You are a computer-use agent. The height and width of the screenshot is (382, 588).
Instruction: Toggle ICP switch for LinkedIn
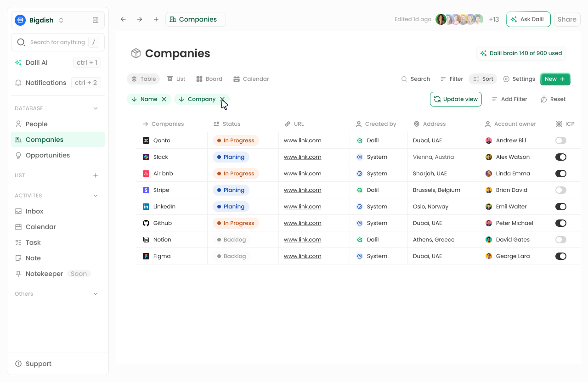pyautogui.click(x=561, y=207)
